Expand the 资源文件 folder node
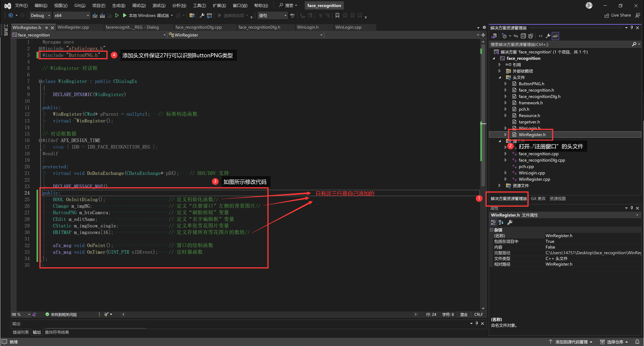 click(499, 186)
